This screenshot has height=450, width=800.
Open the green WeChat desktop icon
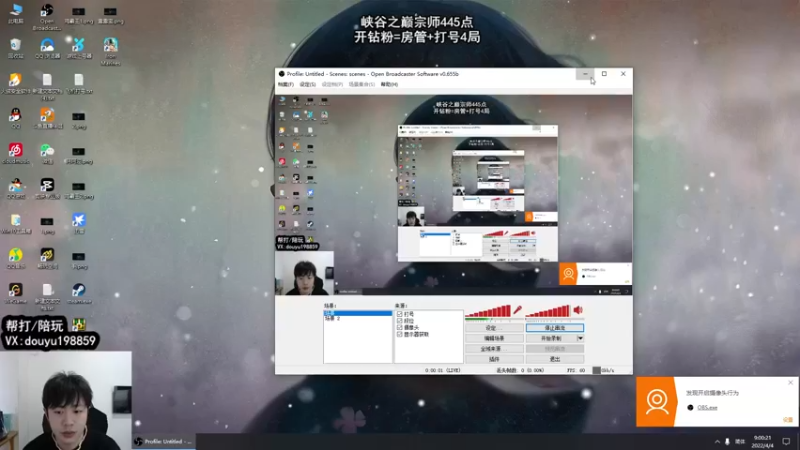(x=47, y=153)
